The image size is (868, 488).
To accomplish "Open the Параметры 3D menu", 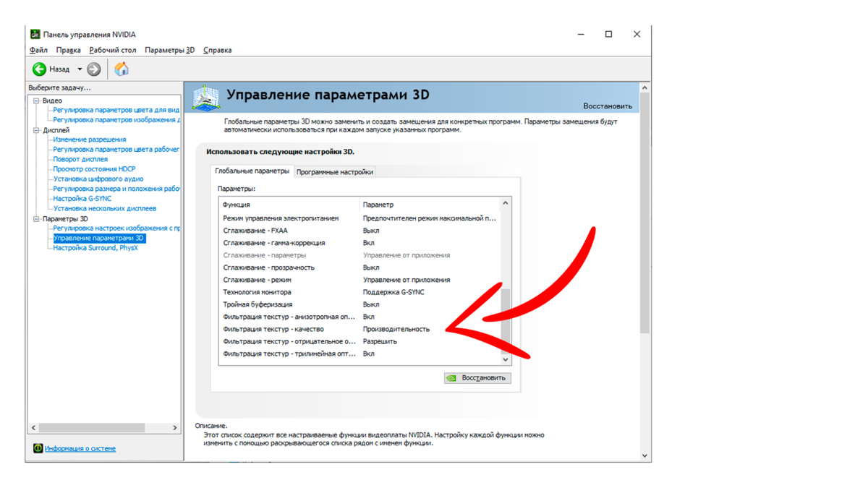I will [169, 50].
